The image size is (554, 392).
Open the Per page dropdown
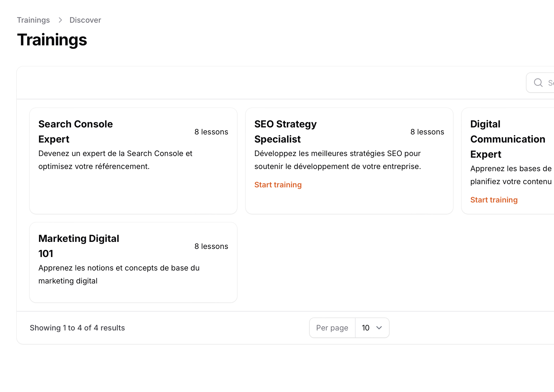click(372, 328)
